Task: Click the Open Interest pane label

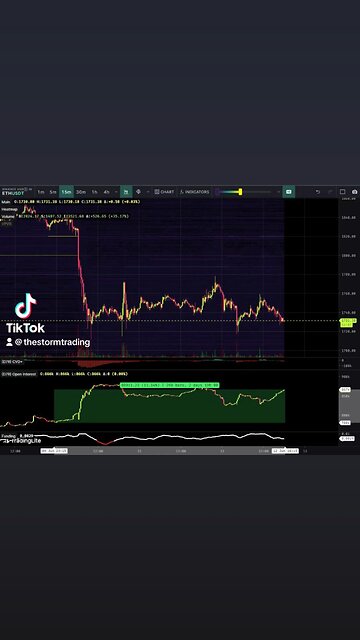Action: point(19,373)
